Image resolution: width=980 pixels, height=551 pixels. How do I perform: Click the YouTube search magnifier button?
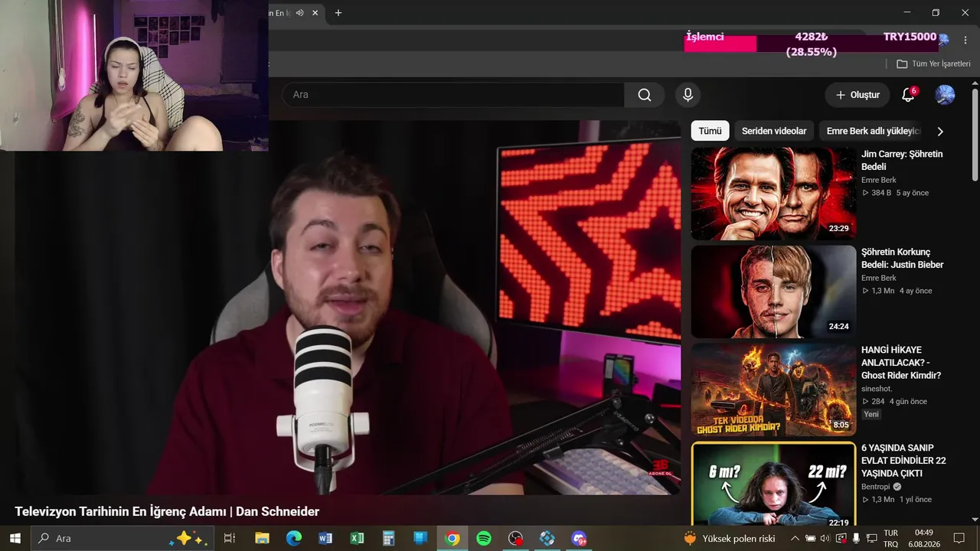click(645, 95)
